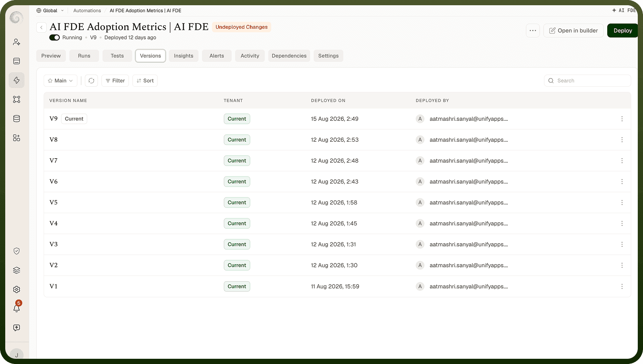
Task: Toggle the Running automation switch
Action: click(x=55, y=37)
